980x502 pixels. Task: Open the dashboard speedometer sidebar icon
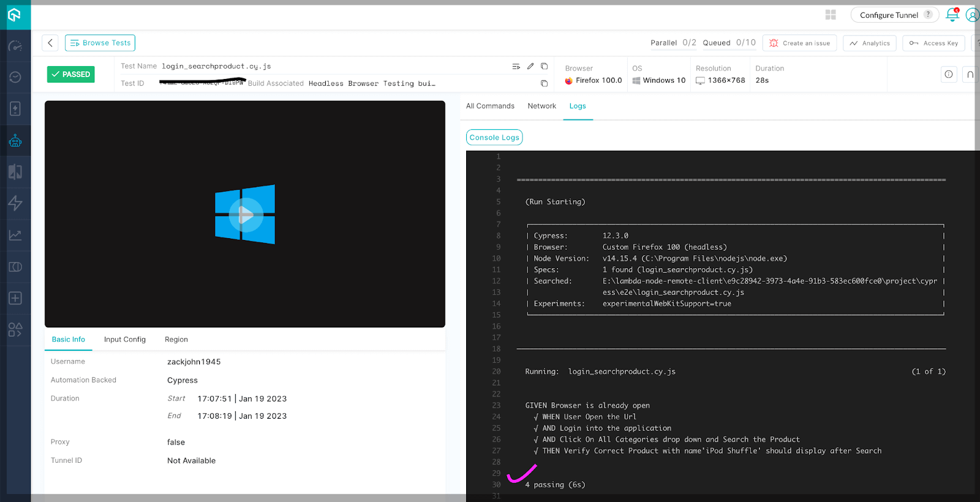[15, 46]
